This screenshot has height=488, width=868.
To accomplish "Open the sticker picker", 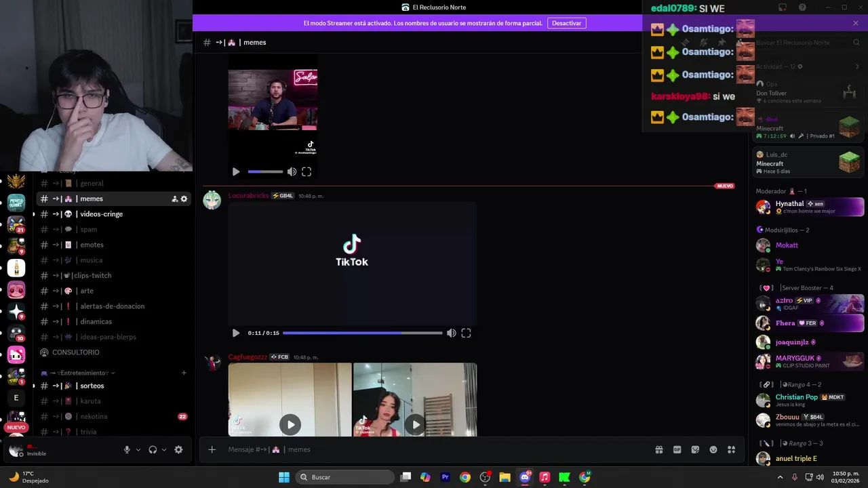I will tap(695, 449).
